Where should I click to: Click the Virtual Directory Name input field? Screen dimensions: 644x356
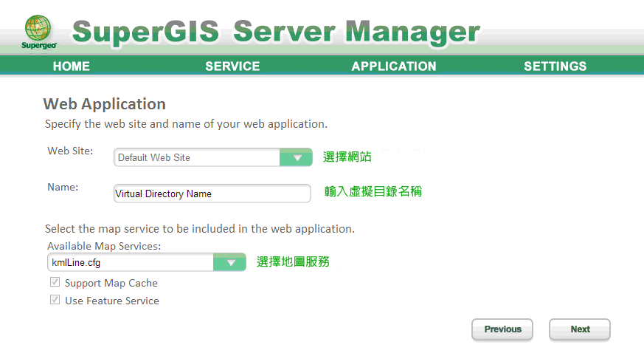point(212,194)
